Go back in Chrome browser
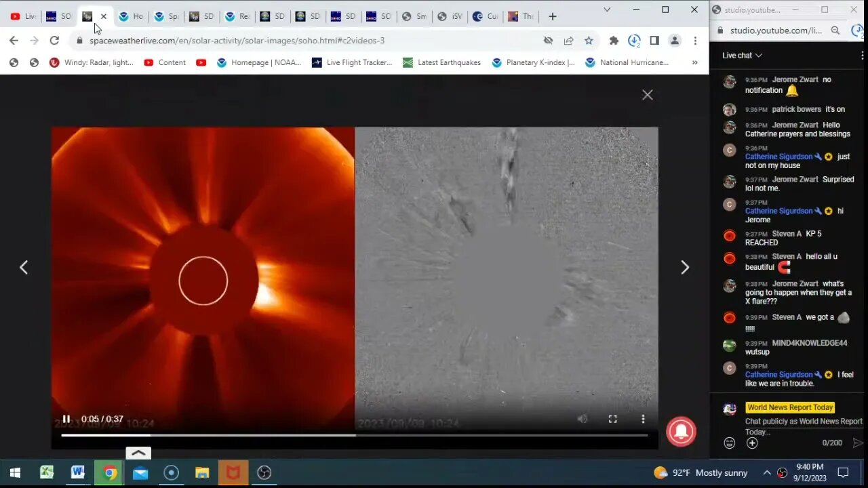This screenshot has height=488, width=868. (14, 41)
